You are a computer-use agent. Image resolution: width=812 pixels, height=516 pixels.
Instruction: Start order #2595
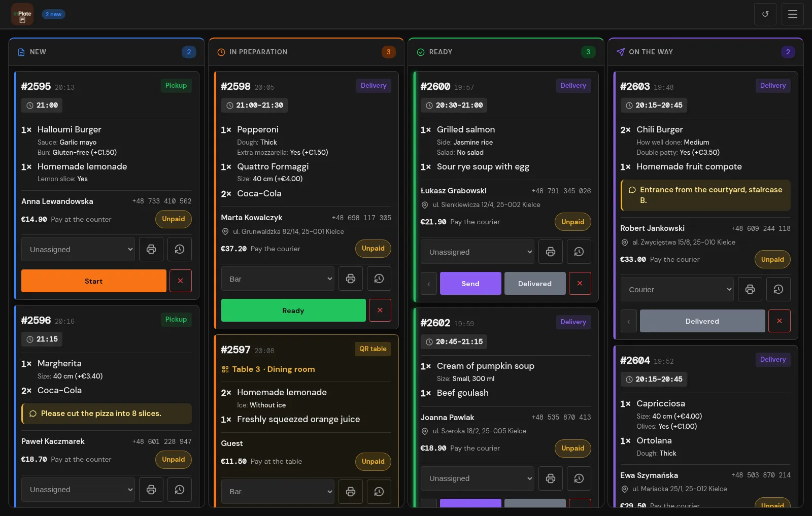[94, 281]
